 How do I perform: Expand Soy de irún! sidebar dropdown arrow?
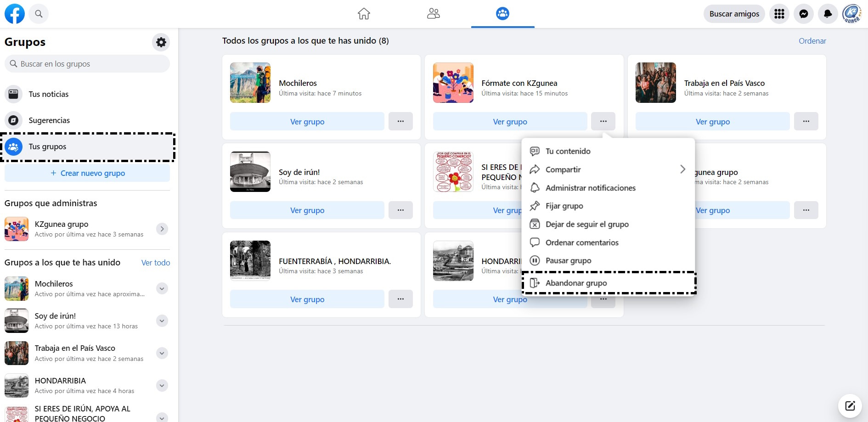(x=162, y=321)
